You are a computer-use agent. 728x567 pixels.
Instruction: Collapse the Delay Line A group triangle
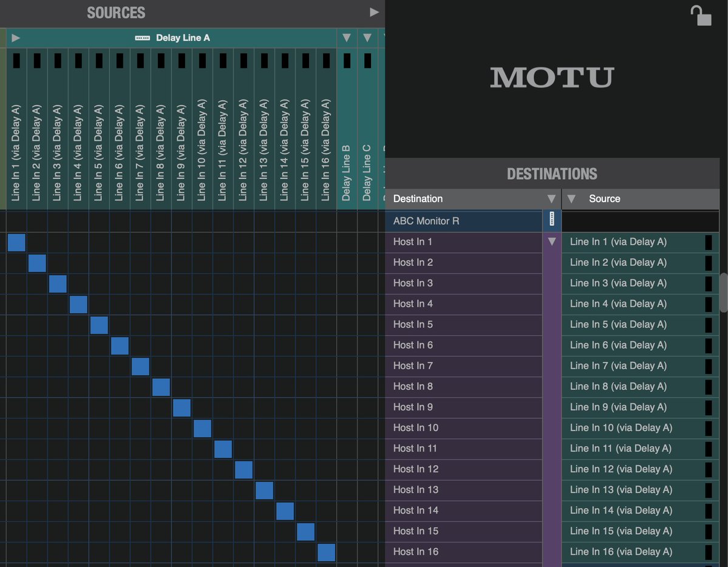pyautogui.click(x=16, y=38)
